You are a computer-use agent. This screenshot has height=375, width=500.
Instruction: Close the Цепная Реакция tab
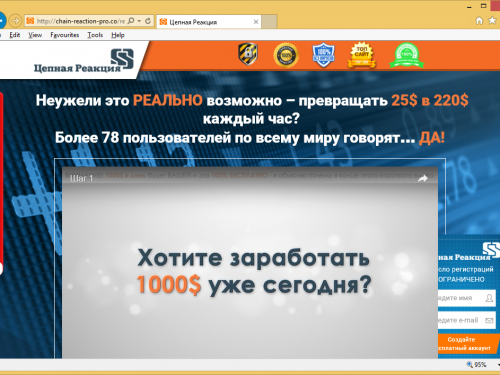pos(256,22)
